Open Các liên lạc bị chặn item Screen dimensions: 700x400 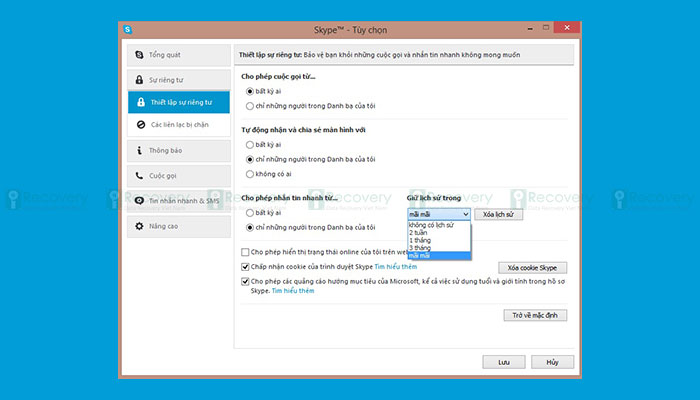pos(179,125)
